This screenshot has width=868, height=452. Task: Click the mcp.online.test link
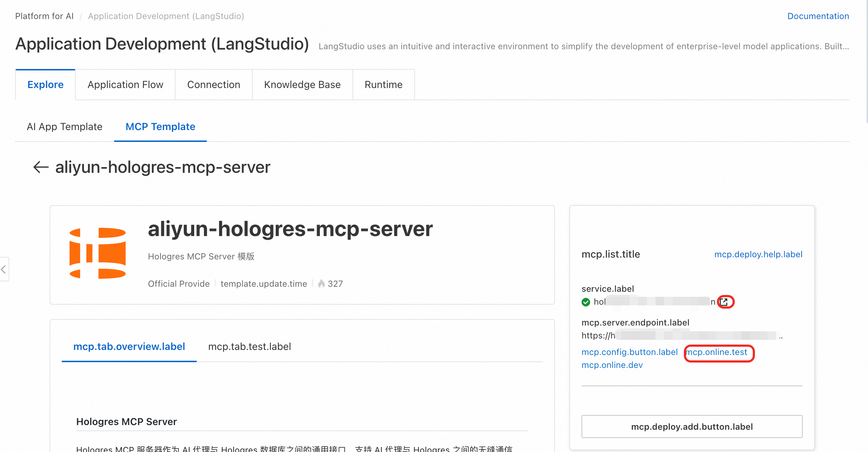point(717,352)
